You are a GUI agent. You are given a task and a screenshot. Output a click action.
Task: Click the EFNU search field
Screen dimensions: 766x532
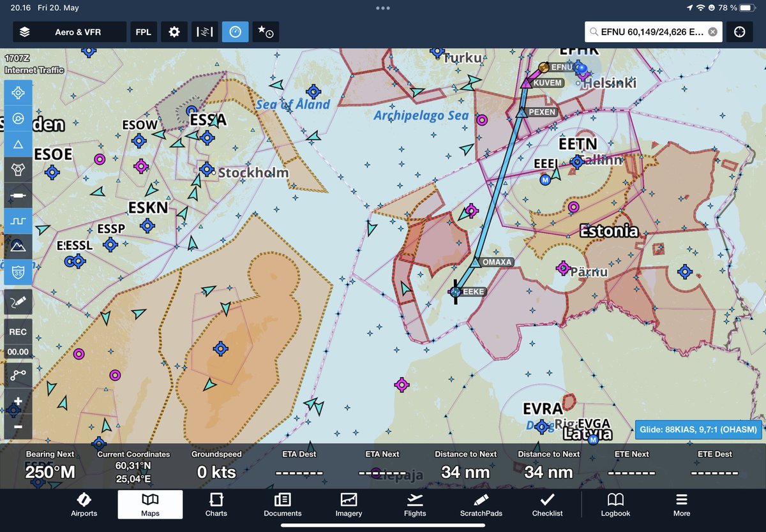654,32
